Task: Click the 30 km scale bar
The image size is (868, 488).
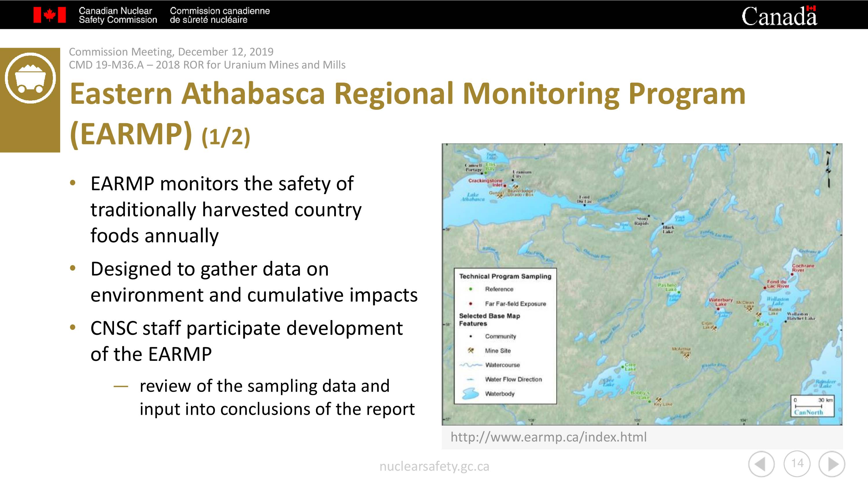Action: 812,404
